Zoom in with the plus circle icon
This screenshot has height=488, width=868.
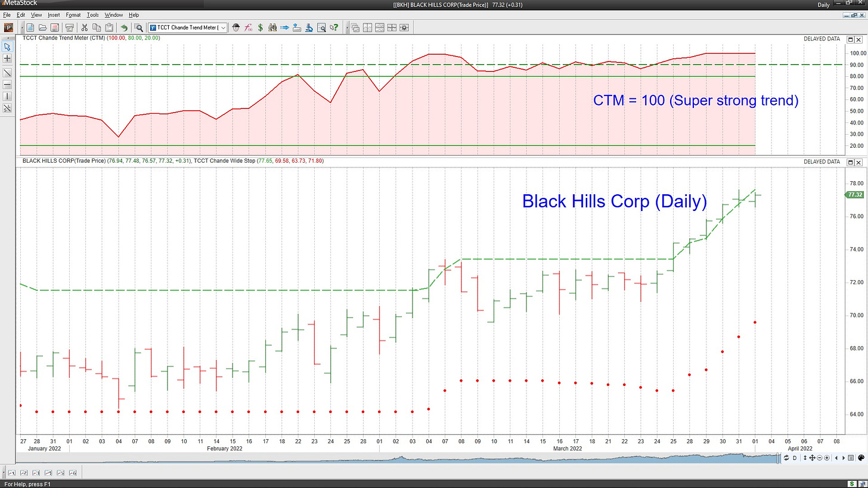(827, 458)
